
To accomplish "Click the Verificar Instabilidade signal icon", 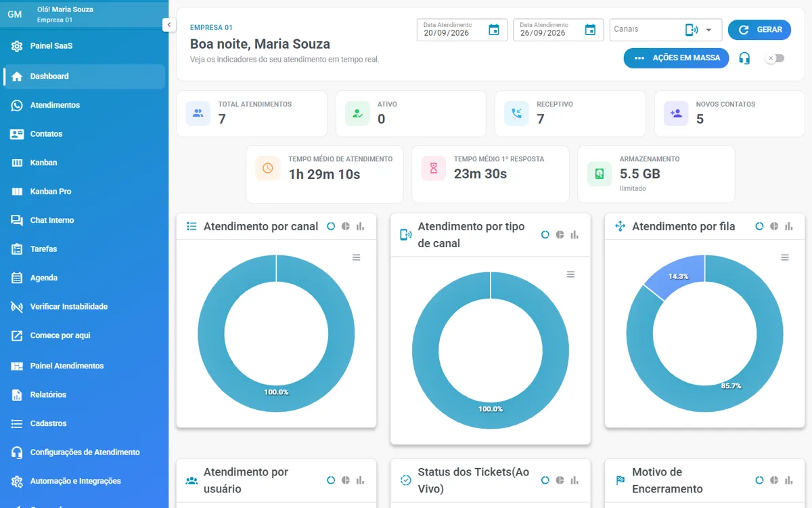I will tap(17, 307).
